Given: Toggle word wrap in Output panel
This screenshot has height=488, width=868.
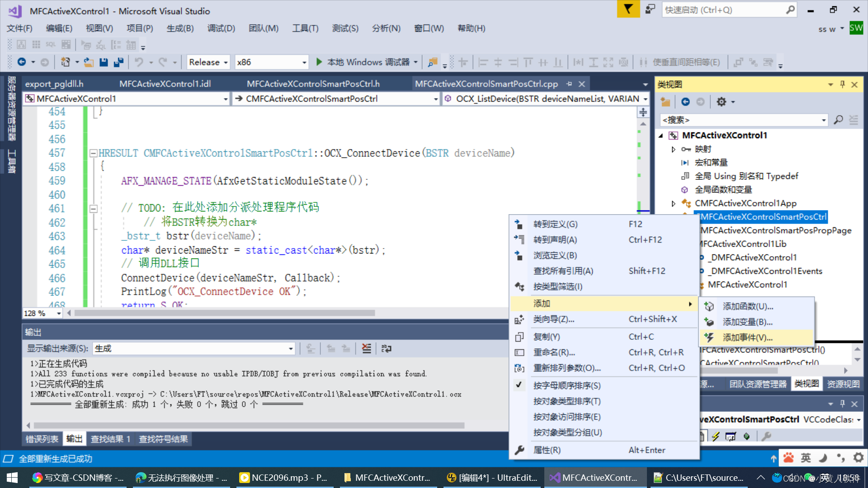Looking at the screenshot, I should coord(386,348).
